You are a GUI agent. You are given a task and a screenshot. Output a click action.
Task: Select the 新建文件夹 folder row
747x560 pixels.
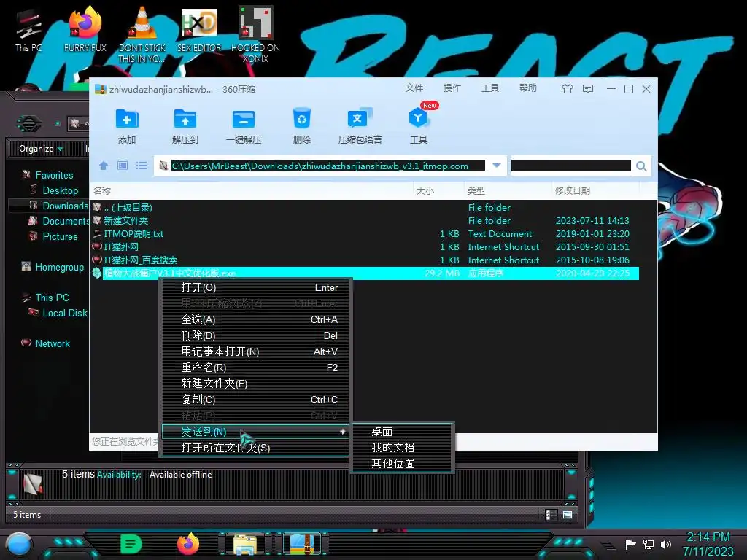(x=365, y=220)
